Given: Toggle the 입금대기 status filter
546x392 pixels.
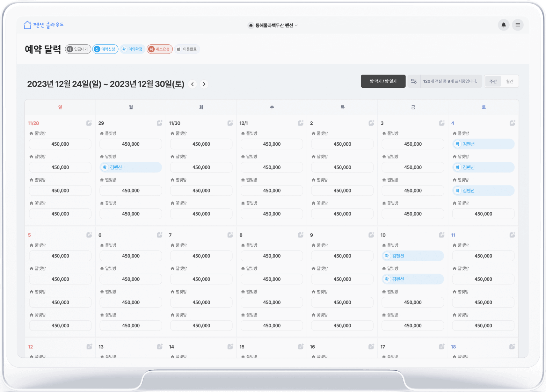Looking at the screenshot, I should click(78, 49).
